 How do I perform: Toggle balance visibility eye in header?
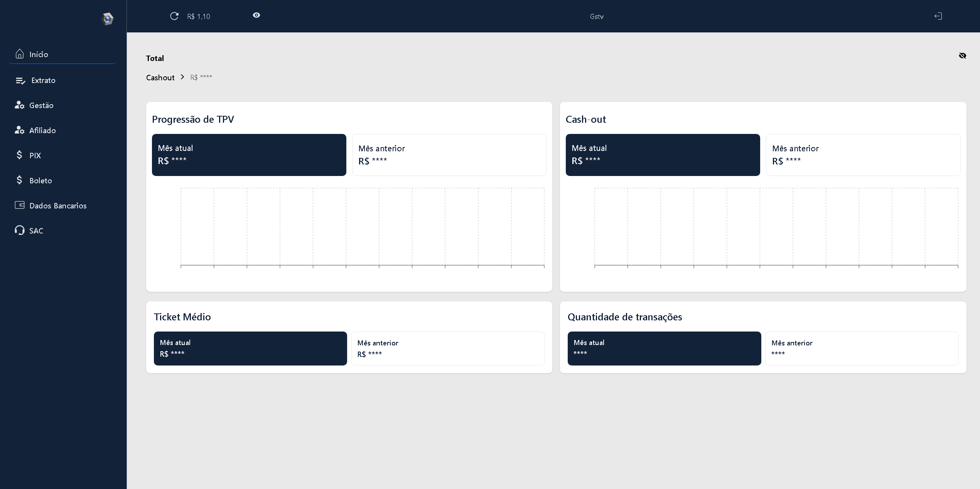point(256,15)
